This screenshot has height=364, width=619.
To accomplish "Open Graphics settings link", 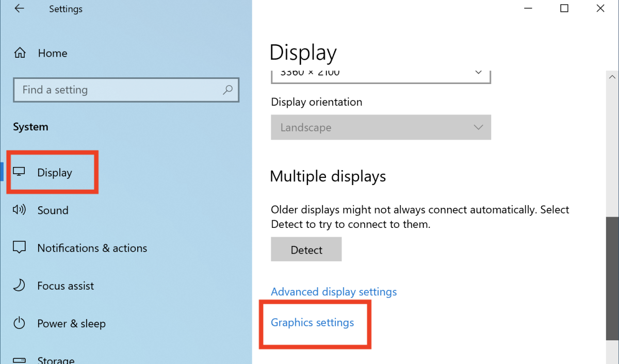I will pos(313,323).
